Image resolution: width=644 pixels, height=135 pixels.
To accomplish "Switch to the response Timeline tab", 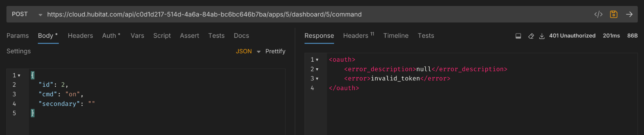I will (x=396, y=36).
